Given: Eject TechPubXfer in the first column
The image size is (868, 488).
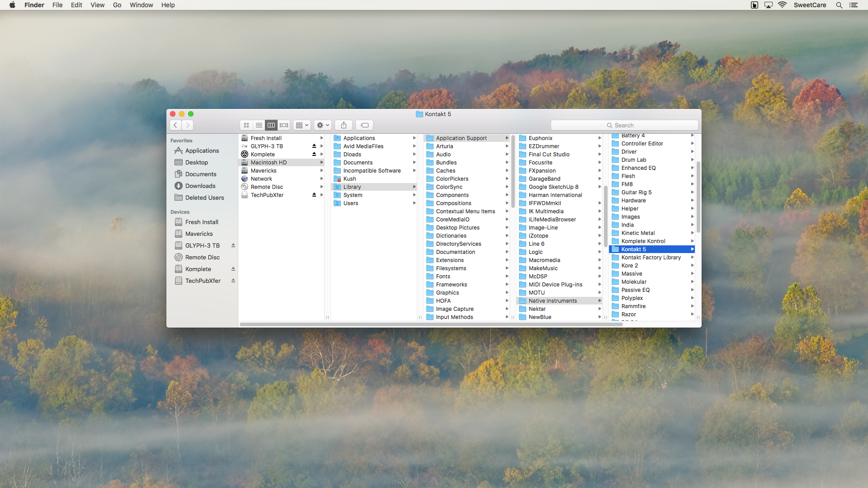Looking at the screenshot, I should (314, 195).
